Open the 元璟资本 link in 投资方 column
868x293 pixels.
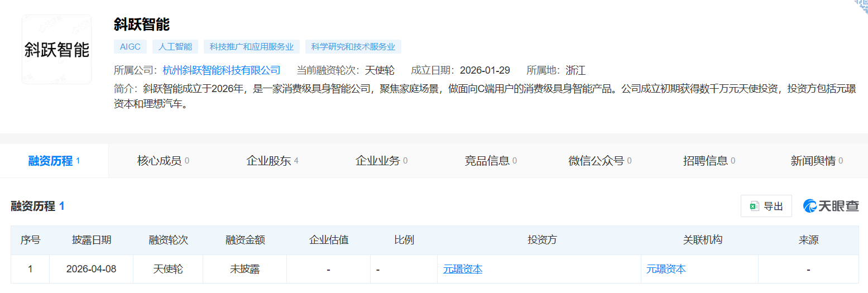pos(463,269)
